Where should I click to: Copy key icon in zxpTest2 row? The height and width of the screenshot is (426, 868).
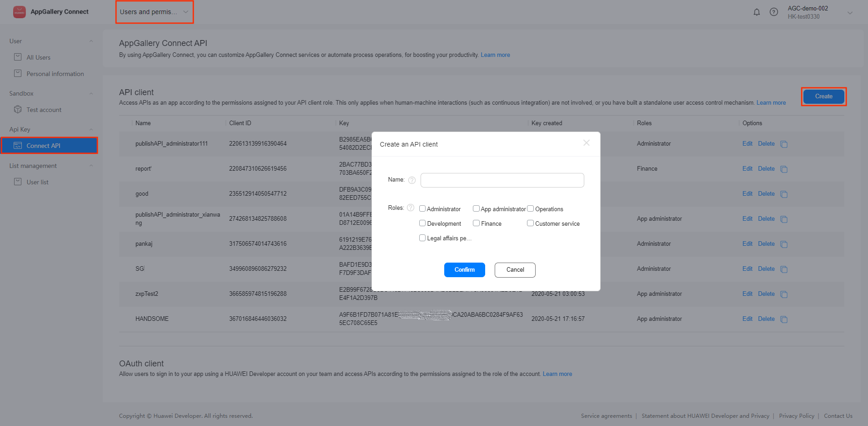coord(784,294)
